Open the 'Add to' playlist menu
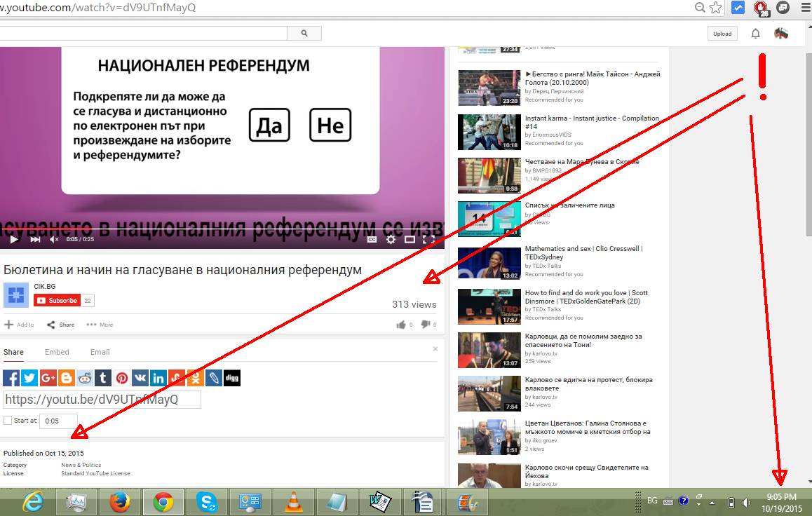 coord(19,325)
